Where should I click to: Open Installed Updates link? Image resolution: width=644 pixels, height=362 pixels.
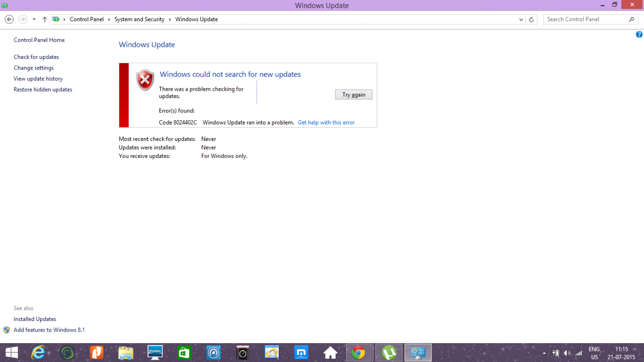(x=35, y=319)
